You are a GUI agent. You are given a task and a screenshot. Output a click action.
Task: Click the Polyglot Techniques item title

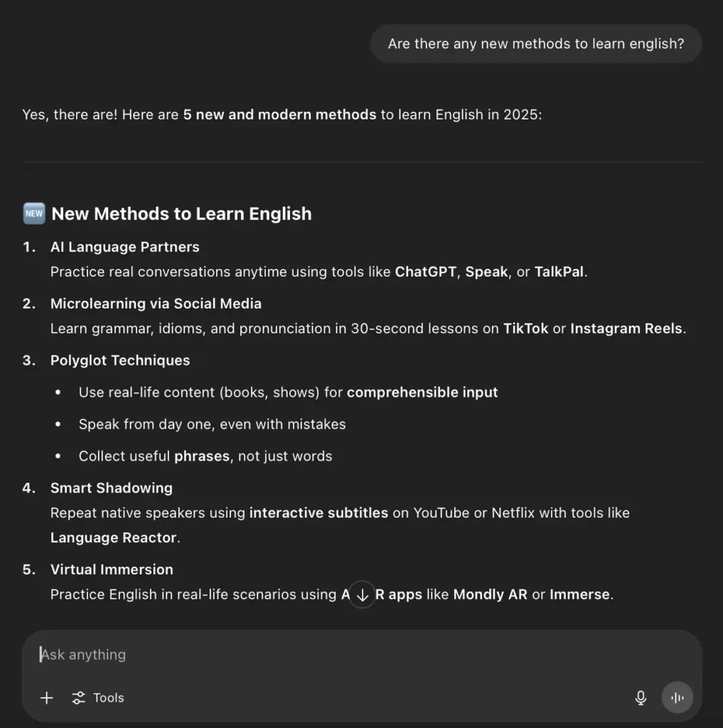click(x=120, y=360)
